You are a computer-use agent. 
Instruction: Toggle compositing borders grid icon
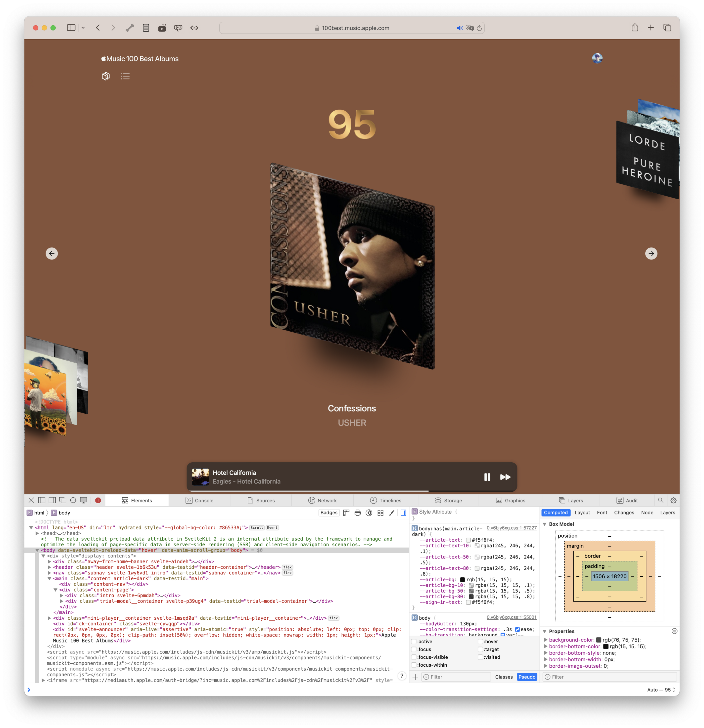tap(380, 513)
